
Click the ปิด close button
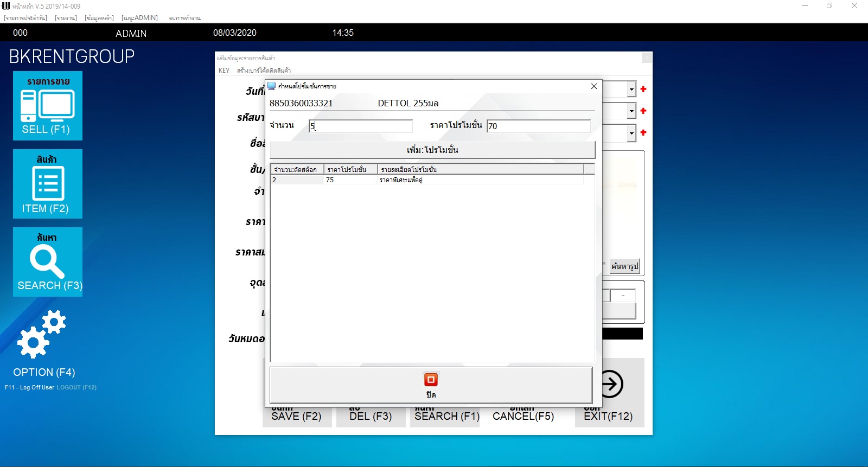431,385
